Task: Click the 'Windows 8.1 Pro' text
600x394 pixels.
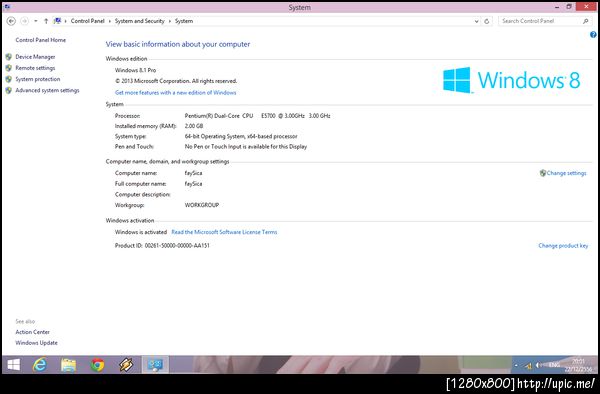Action: click(135, 70)
